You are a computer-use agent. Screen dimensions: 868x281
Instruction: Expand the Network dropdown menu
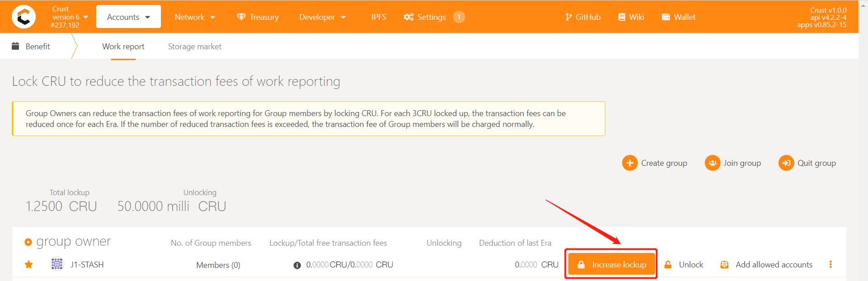pyautogui.click(x=195, y=17)
